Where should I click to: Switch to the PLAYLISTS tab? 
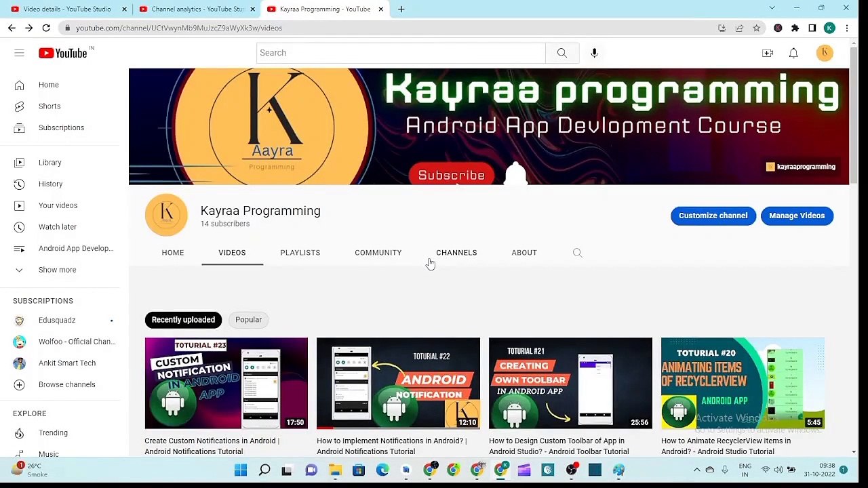tap(300, 253)
